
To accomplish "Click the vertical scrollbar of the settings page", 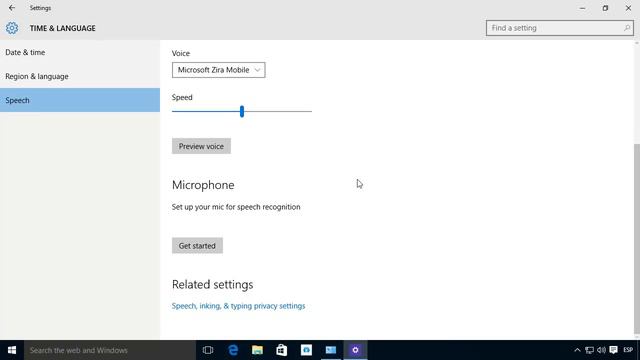I will click(637, 238).
